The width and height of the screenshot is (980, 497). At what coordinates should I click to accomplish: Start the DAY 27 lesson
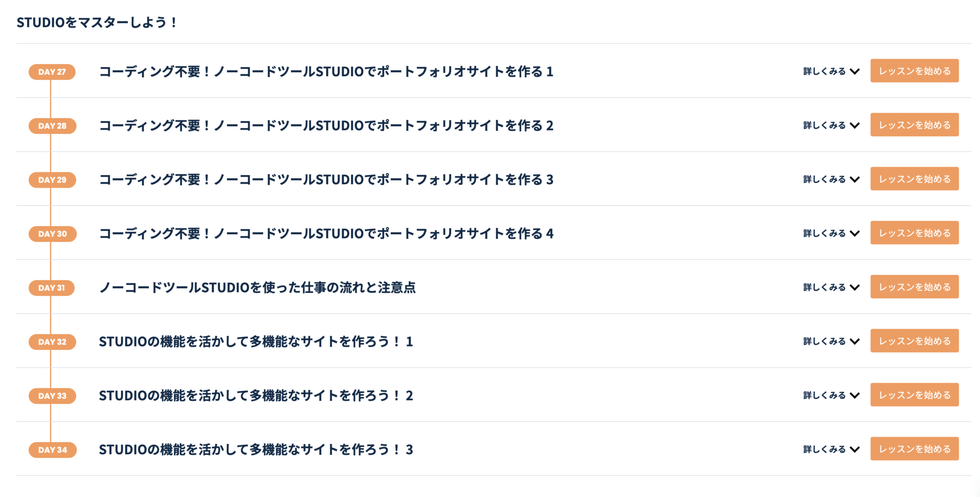(x=914, y=71)
